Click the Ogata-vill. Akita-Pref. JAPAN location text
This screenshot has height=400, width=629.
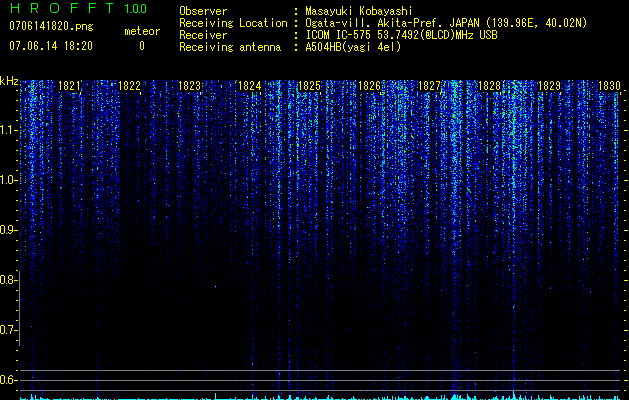tap(446, 23)
